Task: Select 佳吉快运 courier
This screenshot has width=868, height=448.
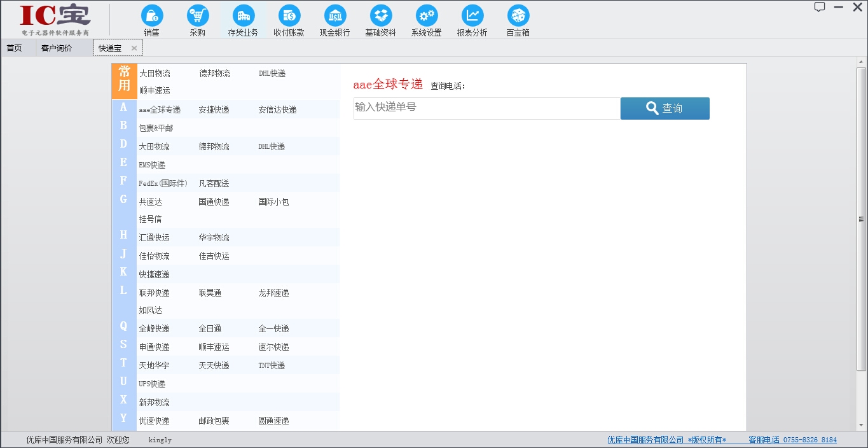Action: coord(214,256)
